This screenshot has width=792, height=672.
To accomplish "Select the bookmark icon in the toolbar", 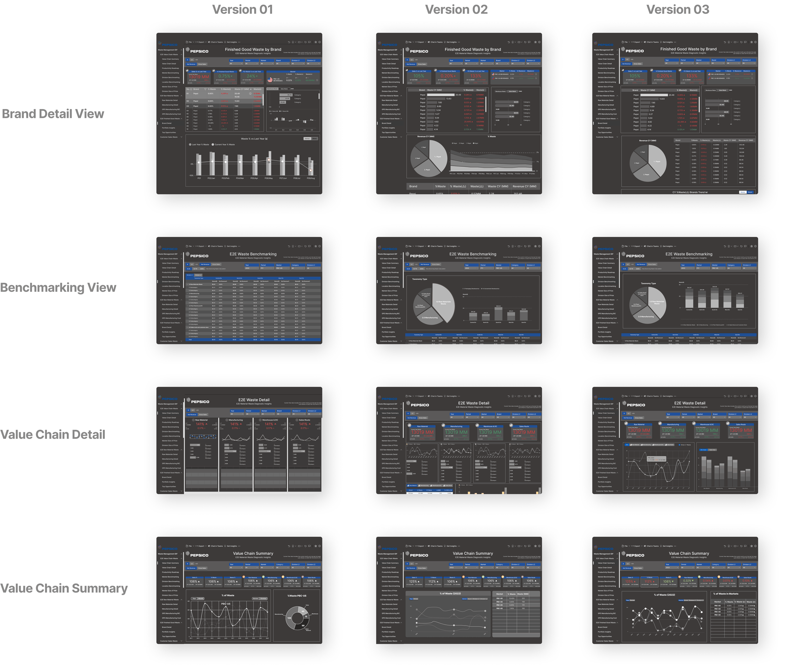I will point(293,42).
